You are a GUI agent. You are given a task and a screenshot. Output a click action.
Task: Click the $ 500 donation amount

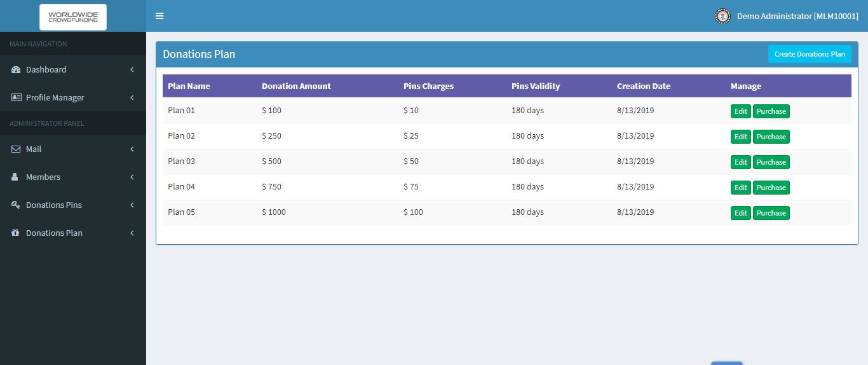coord(271,161)
